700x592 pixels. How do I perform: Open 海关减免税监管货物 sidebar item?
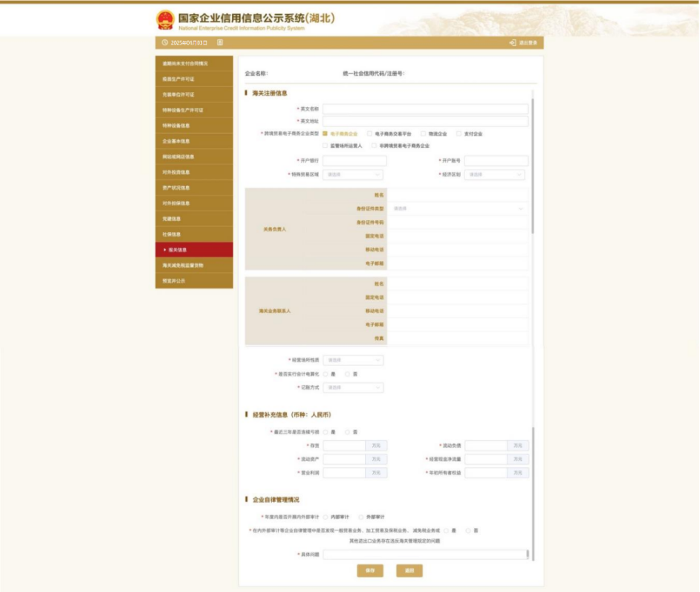click(194, 266)
